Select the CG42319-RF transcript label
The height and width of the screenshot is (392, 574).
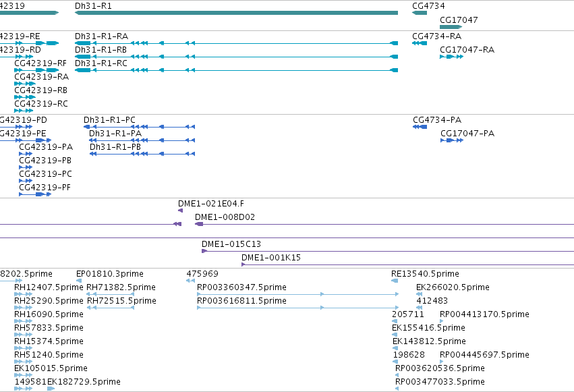coord(40,63)
